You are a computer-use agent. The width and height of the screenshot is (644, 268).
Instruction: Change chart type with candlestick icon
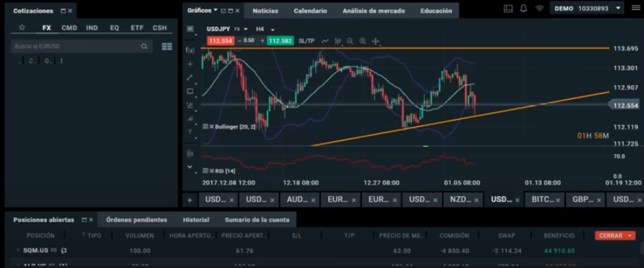click(338, 41)
